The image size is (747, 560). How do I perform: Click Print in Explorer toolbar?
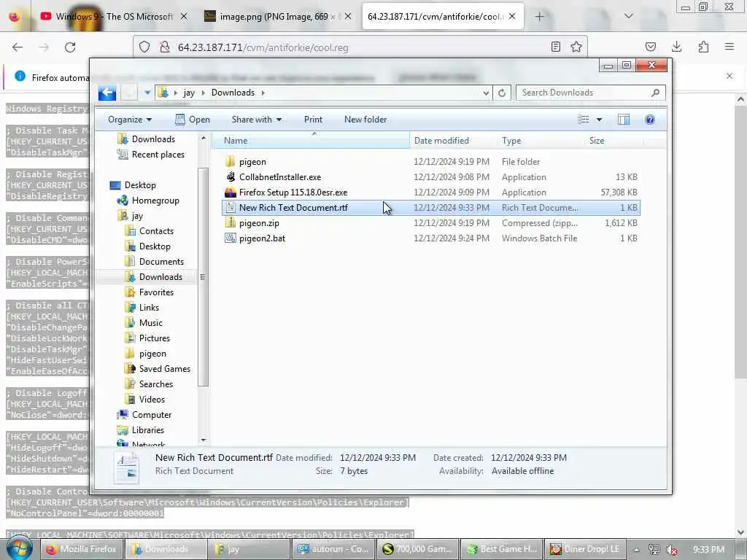tap(313, 120)
